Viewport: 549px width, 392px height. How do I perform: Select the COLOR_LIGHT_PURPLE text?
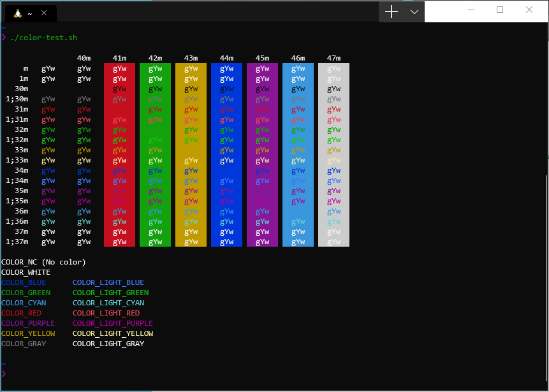pyautogui.click(x=112, y=323)
